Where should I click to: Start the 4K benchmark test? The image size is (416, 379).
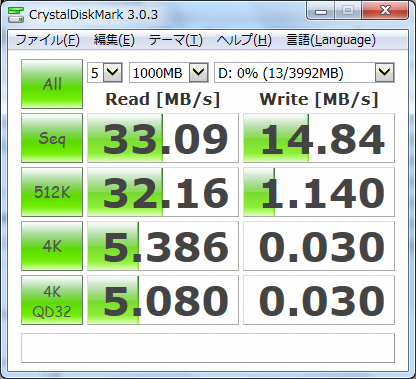click(52, 246)
